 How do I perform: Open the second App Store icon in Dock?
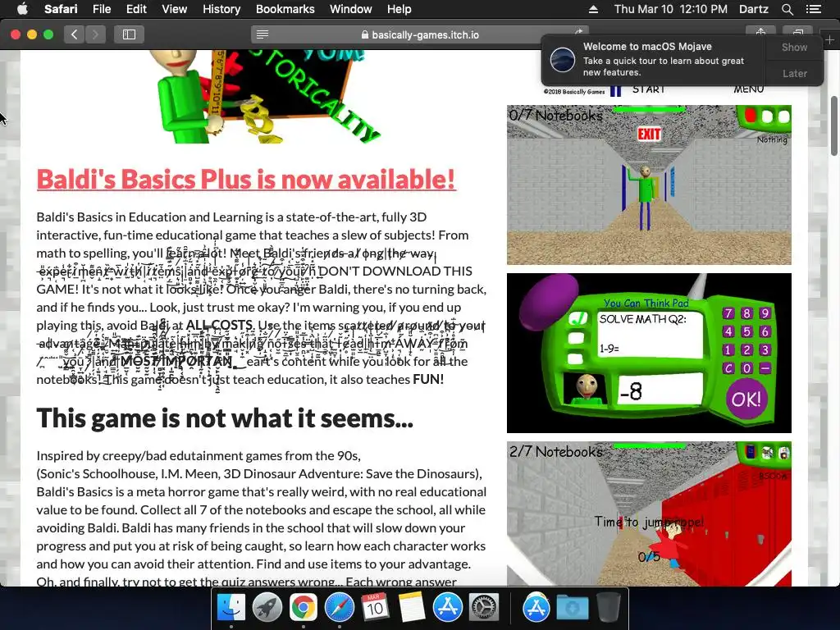(x=536, y=608)
